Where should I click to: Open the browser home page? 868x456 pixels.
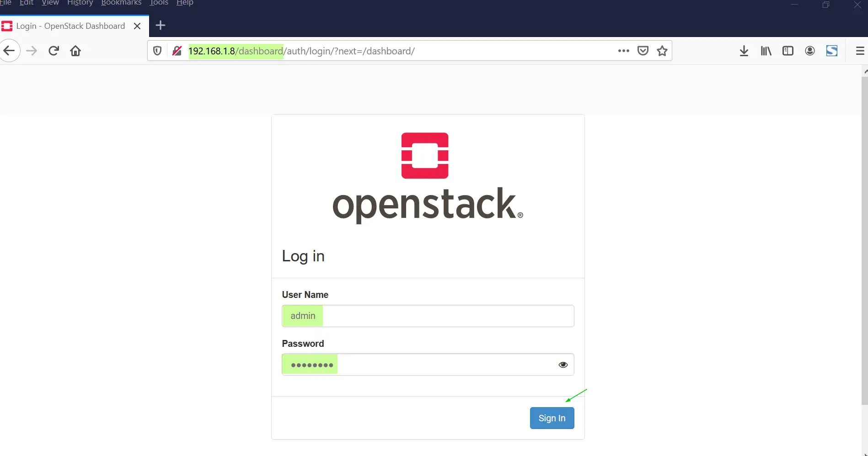75,51
